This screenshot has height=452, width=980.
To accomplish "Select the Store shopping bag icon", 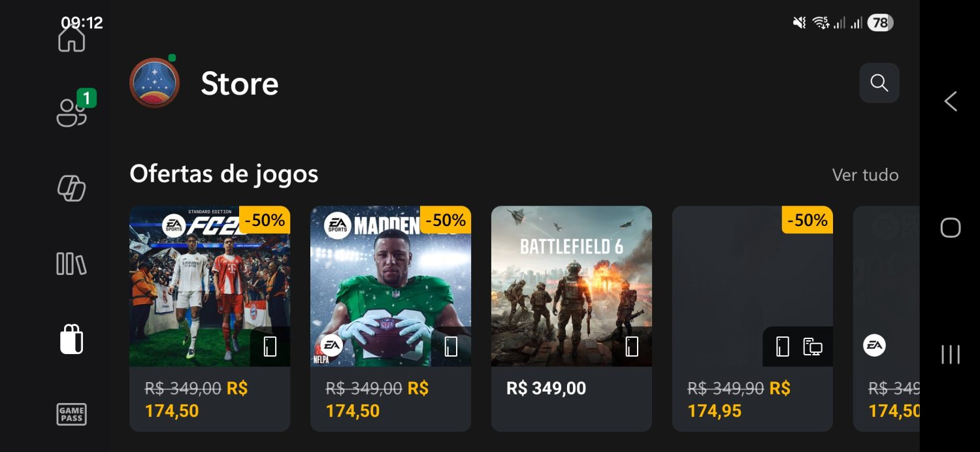I will [71, 340].
